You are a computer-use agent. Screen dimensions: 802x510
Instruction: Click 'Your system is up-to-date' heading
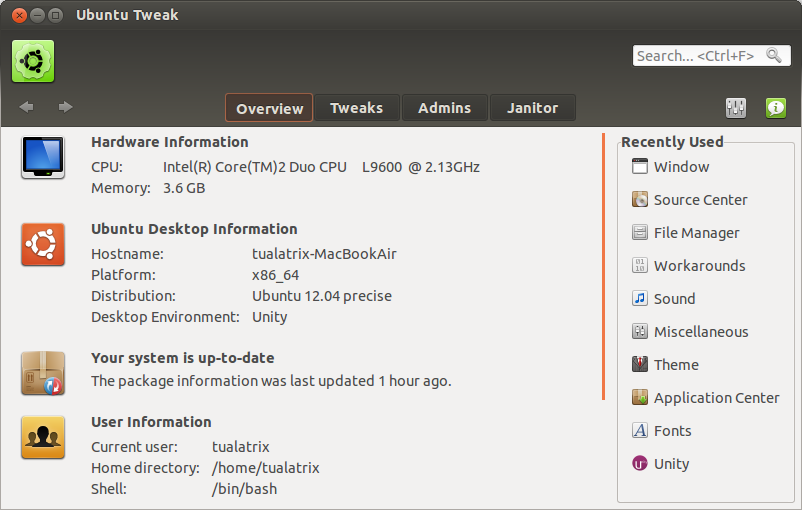coord(183,358)
